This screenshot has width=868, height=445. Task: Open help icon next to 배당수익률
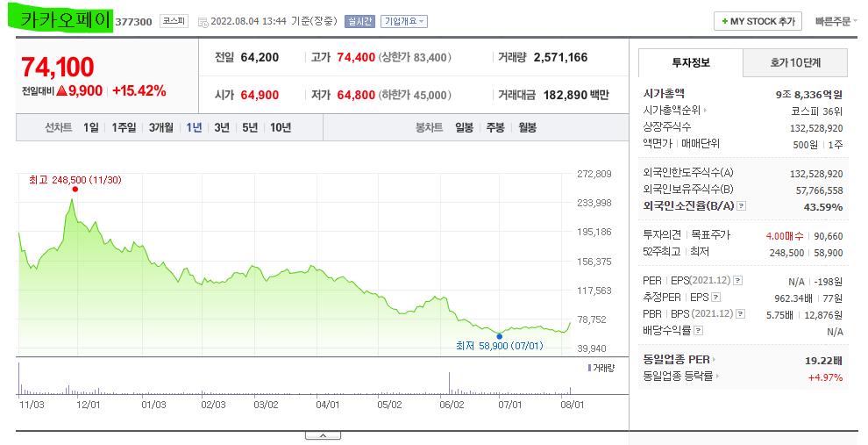(x=699, y=331)
